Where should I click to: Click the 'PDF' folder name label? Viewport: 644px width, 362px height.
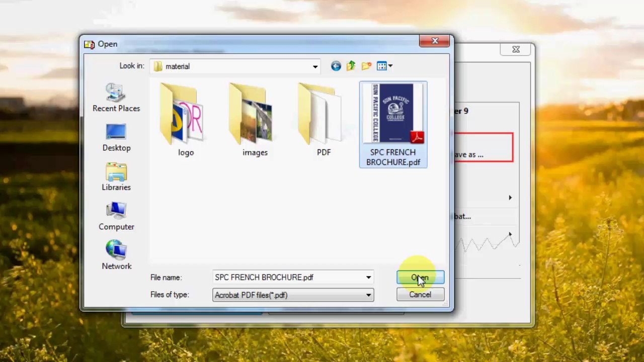coord(324,152)
